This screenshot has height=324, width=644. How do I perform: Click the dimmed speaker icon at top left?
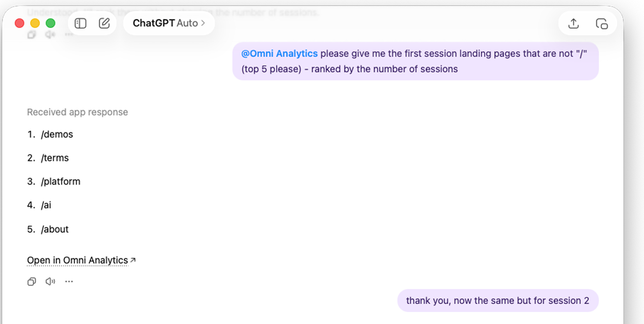pos(50,35)
